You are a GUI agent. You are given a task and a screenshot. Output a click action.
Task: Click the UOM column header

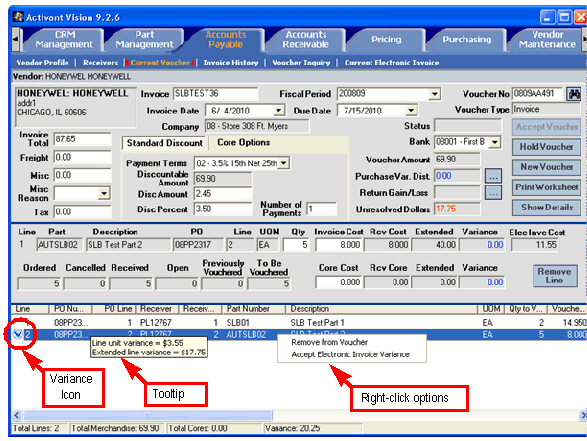(x=491, y=309)
